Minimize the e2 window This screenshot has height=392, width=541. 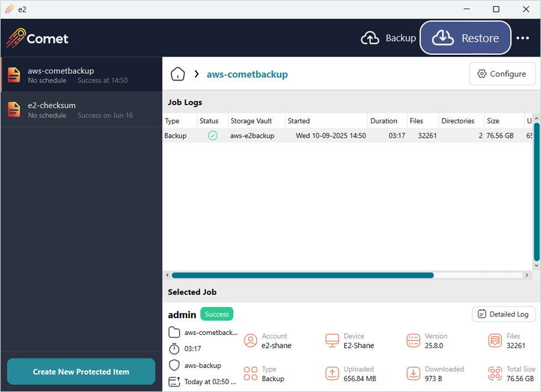(466, 9)
